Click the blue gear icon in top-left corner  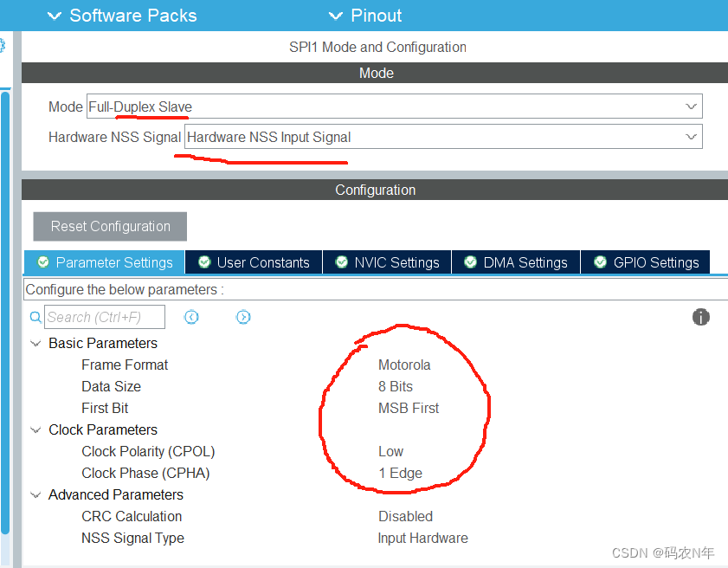4,44
